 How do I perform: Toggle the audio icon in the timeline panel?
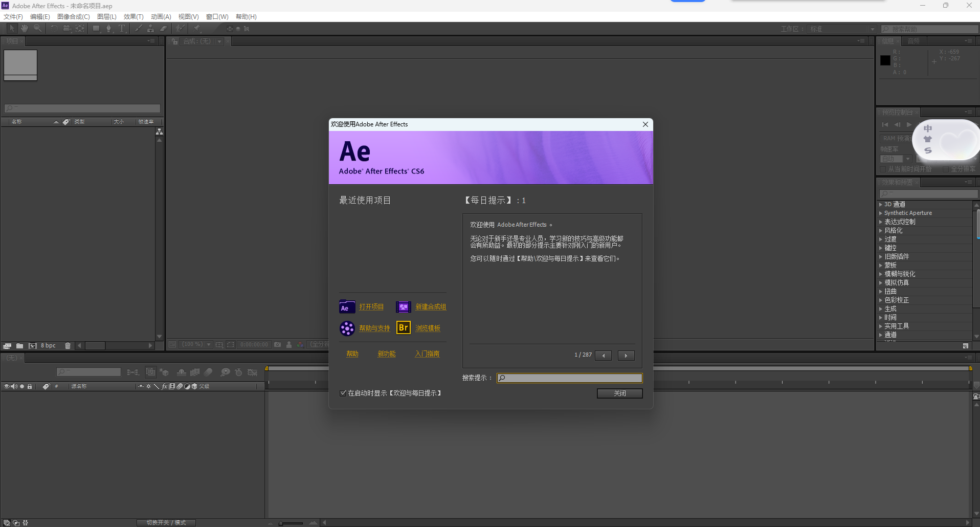14,386
